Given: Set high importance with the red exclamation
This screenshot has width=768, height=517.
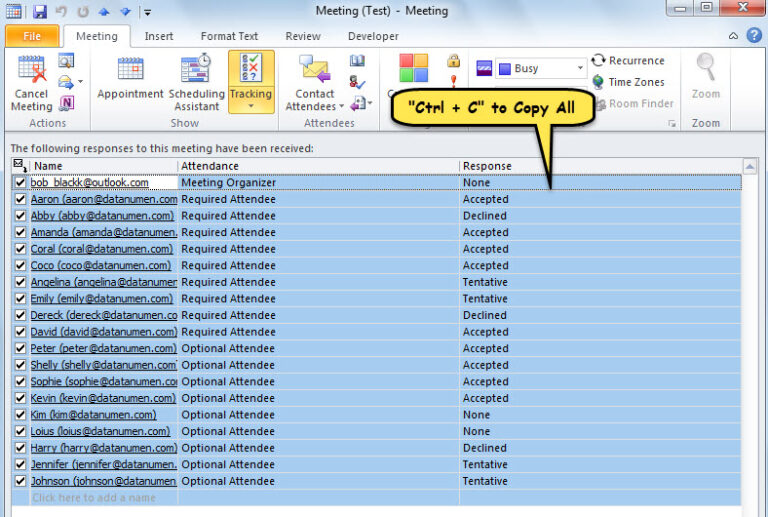Looking at the screenshot, I should point(454,80).
